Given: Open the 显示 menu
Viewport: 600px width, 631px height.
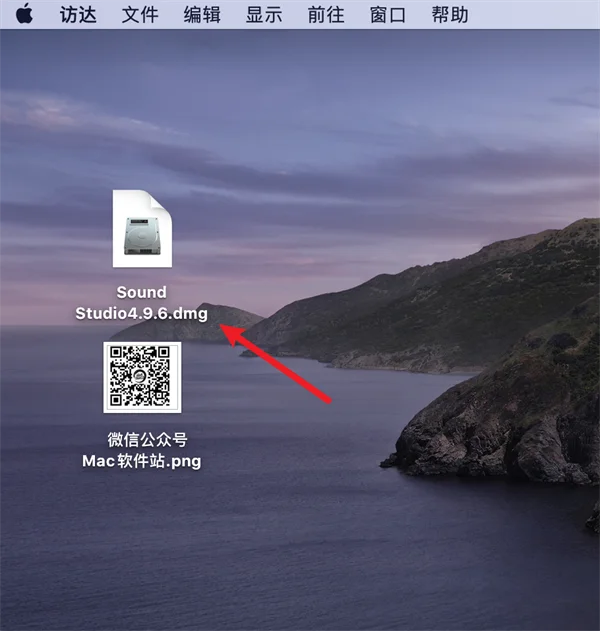Looking at the screenshot, I should pos(264,15).
